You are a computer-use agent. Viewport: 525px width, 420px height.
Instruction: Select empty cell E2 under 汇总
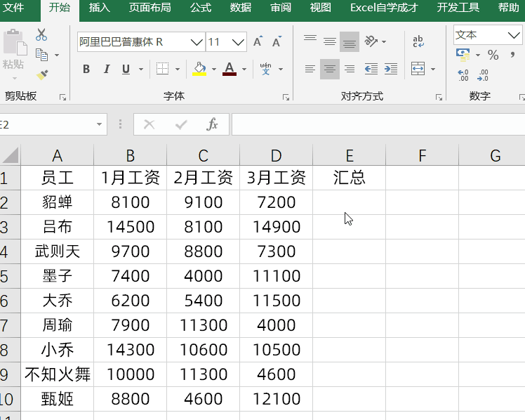pyautogui.click(x=350, y=202)
